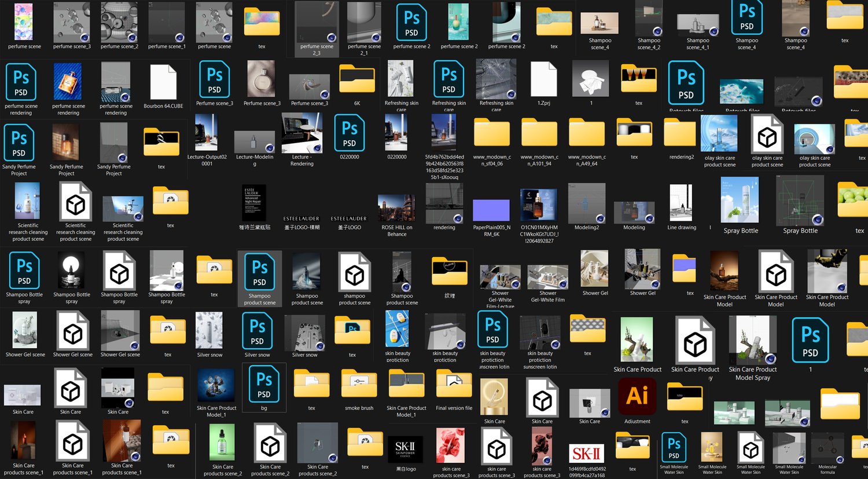
Task: Click the file name starting with O1CN01MXyHM
Action: pos(539,234)
